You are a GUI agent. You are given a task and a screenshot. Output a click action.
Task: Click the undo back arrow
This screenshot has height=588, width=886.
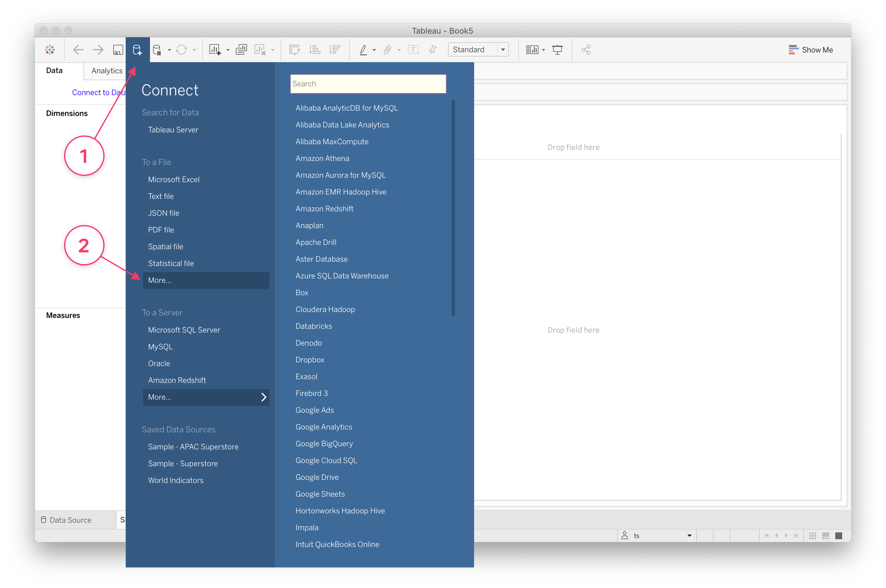click(x=78, y=50)
